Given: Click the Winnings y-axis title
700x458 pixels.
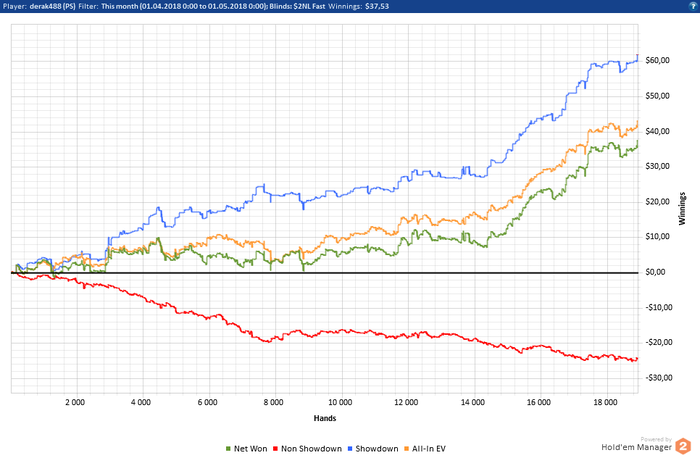Looking at the screenshot, I should click(x=682, y=208).
